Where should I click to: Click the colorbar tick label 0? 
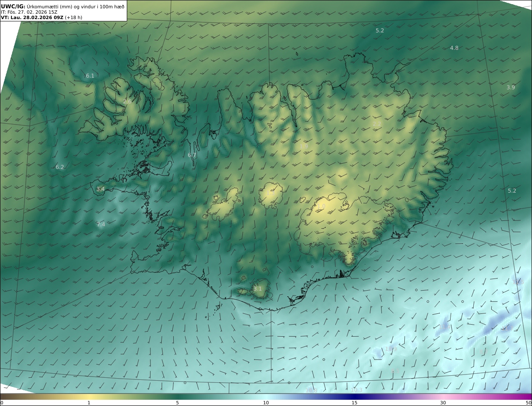[2, 403]
